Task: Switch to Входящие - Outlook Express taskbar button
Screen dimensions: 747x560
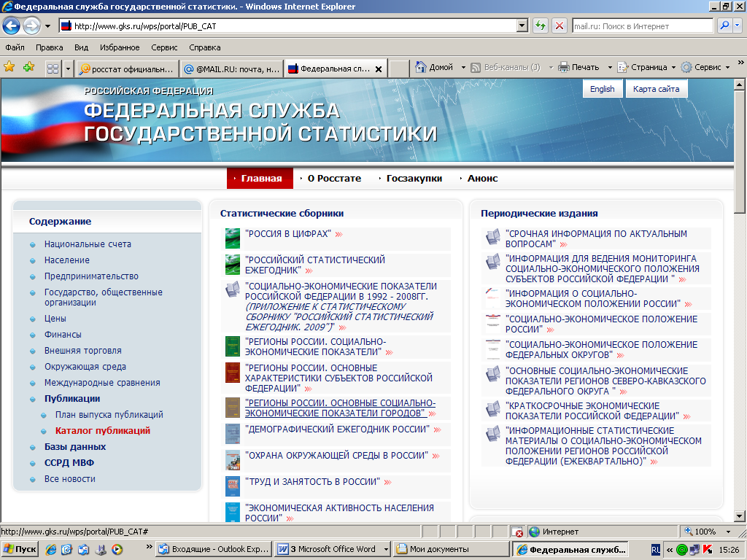Action: (x=214, y=549)
